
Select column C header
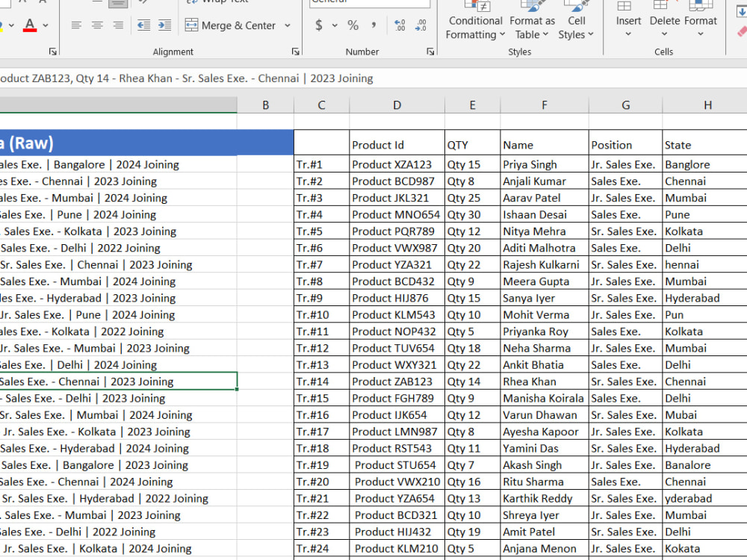(x=321, y=105)
